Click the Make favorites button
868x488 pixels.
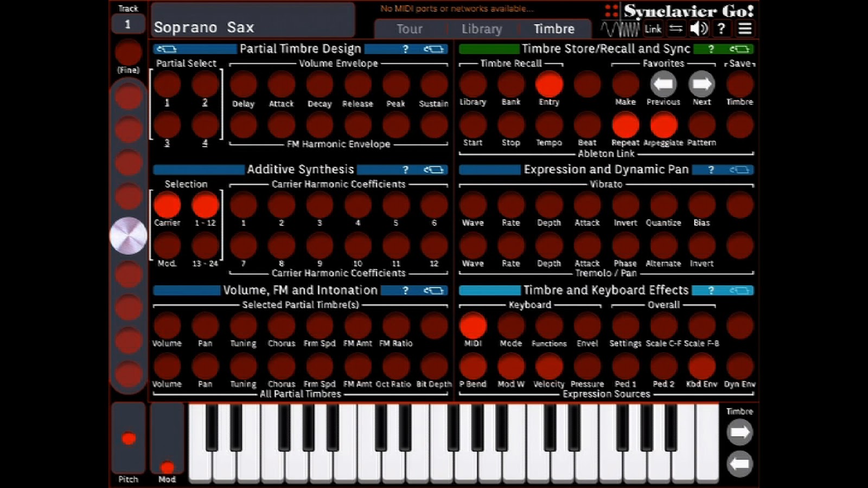(x=626, y=84)
